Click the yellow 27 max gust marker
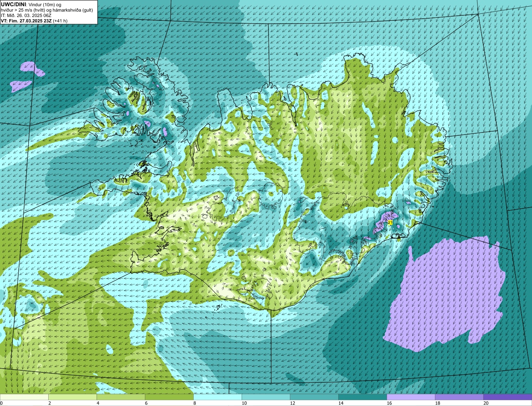Image resolution: width=532 pixels, height=406 pixels. (x=390, y=223)
